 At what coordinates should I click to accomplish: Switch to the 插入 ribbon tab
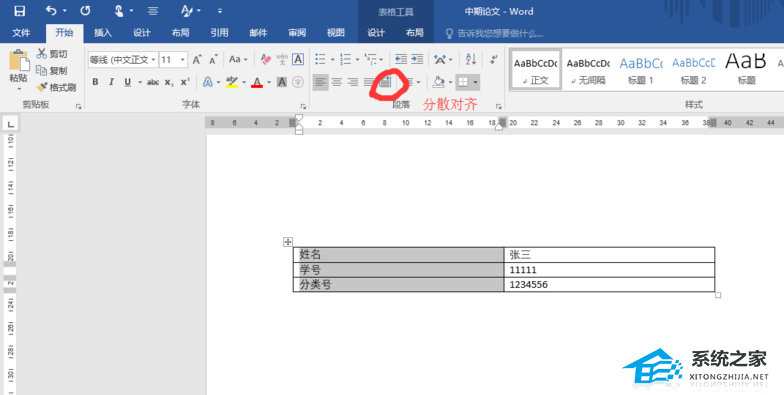[x=103, y=32]
